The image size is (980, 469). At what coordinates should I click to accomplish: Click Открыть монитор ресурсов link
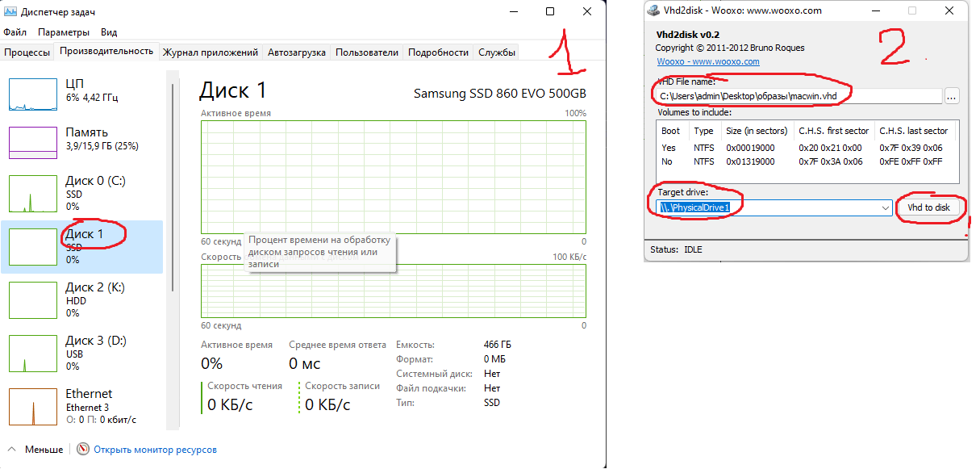pyautogui.click(x=155, y=450)
